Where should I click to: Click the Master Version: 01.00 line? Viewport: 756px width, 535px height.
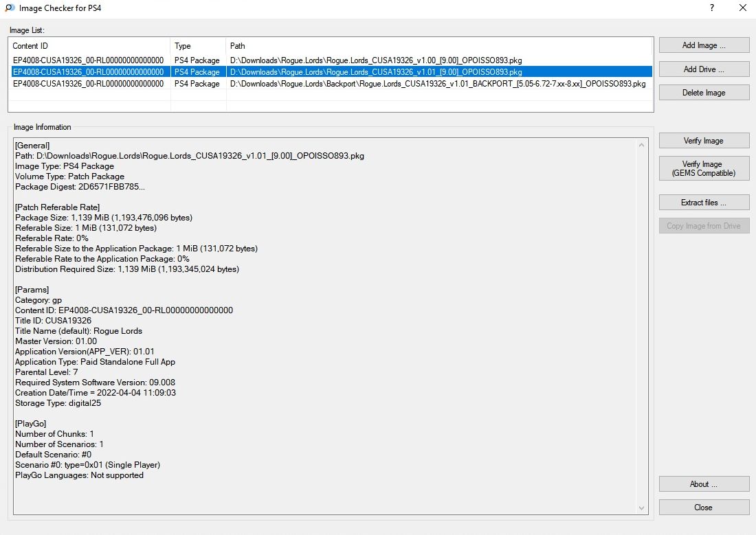[56, 341]
